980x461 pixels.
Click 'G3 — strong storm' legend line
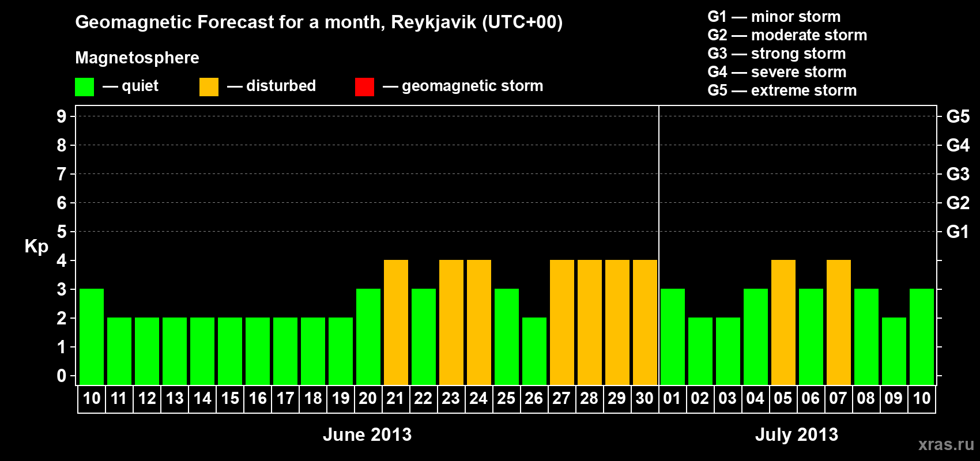777,54
